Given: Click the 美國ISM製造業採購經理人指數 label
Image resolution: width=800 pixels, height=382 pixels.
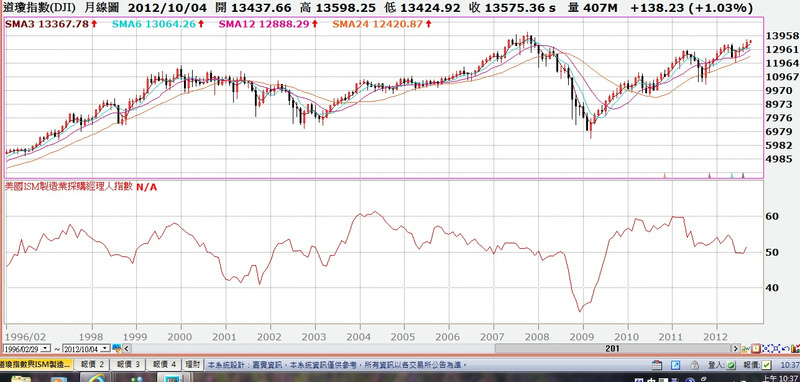Looking at the screenshot, I should (69, 187).
